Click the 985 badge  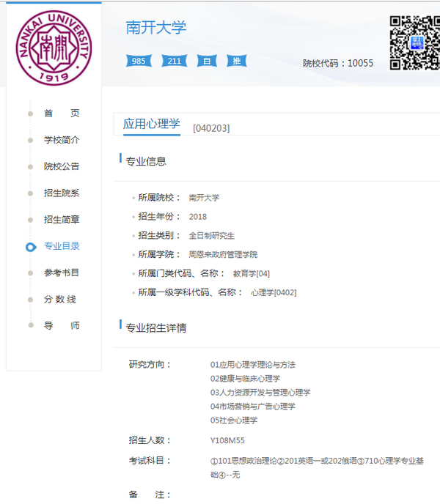pos(139,61)
